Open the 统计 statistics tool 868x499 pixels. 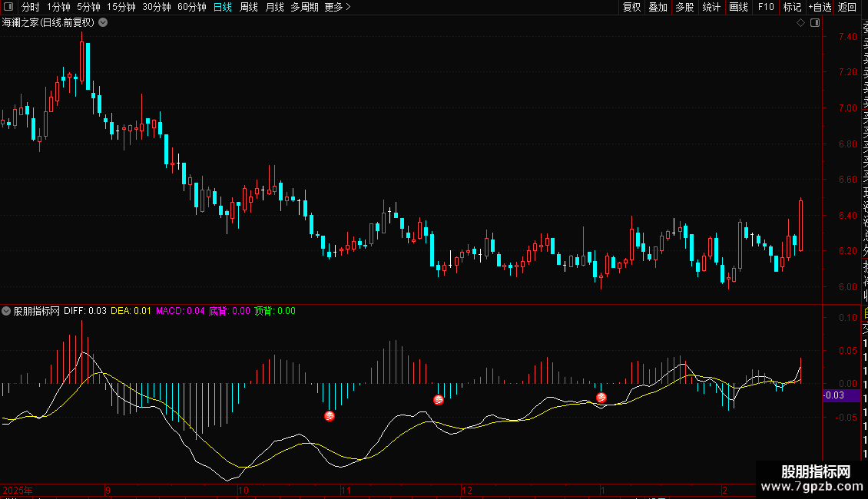[x=711, y=7]
